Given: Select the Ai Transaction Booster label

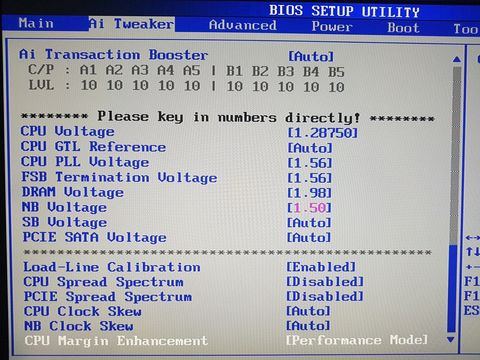Looking at the screenshot, I should [x=113, y=55].
